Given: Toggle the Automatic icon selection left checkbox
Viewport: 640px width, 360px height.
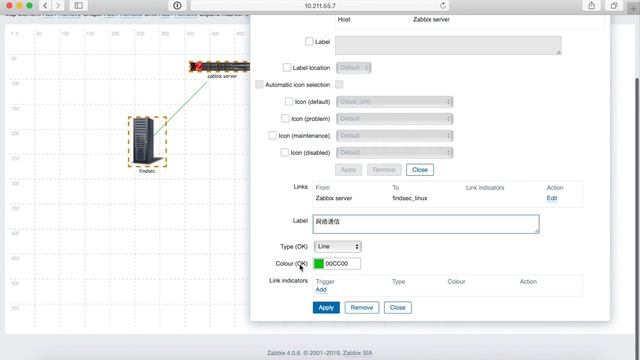Looking at the screenshot, I should click(259, 84).
